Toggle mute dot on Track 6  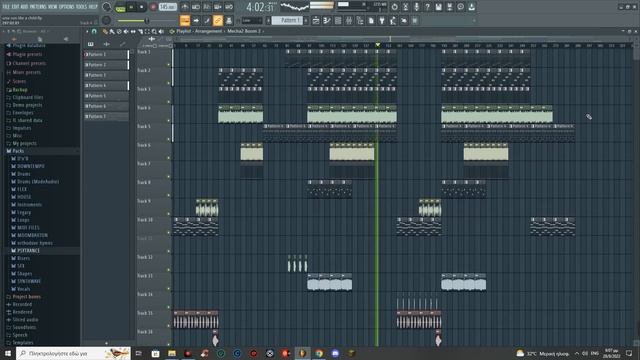tap(169, 158)
